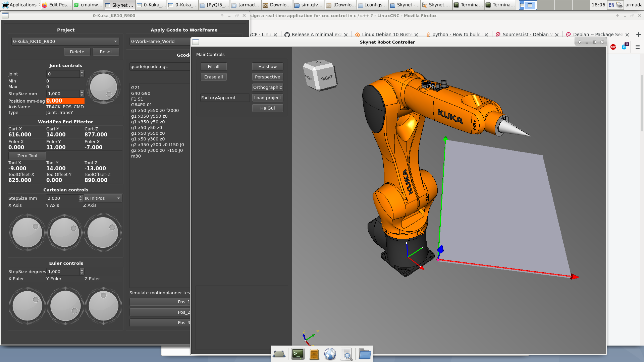Click the network status tray icon
Viewport: 644px width, 362px height.
[x=620, y=5]
